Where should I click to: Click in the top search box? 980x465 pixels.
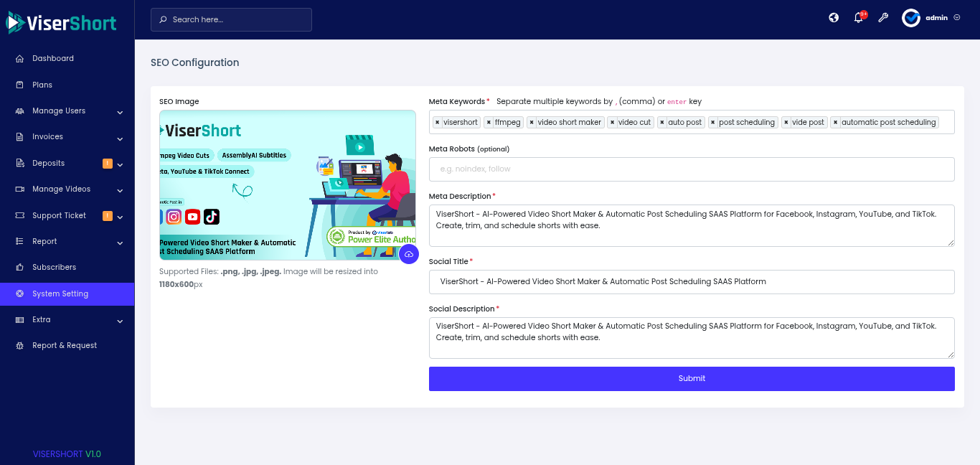237,20
